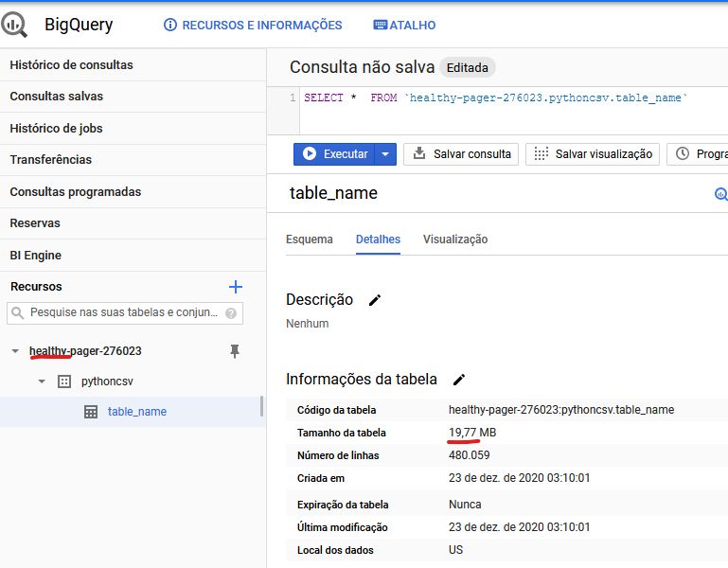Select pythoncsv dataset name
This screenshot has width=728, height=568.
[x=107, y=382]
